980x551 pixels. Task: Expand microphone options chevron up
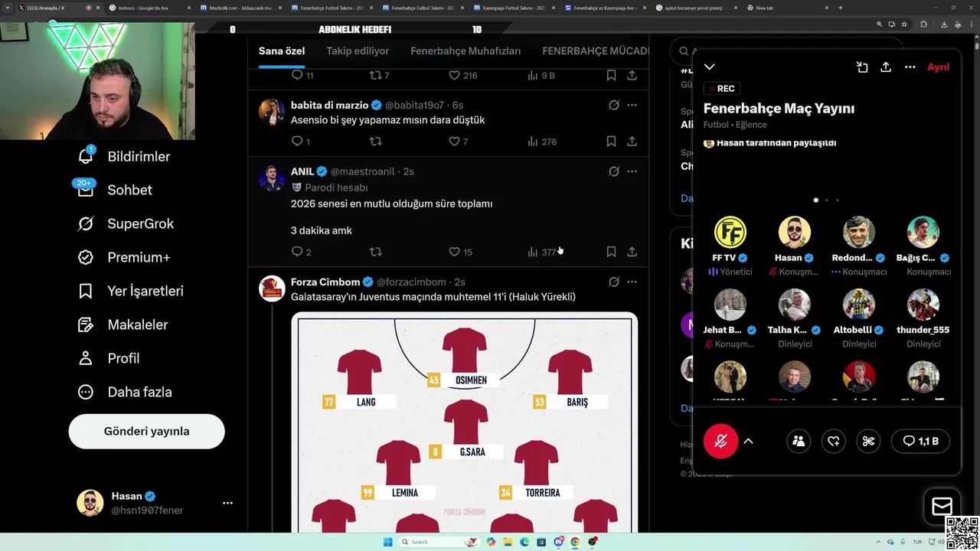pos(748,441)
